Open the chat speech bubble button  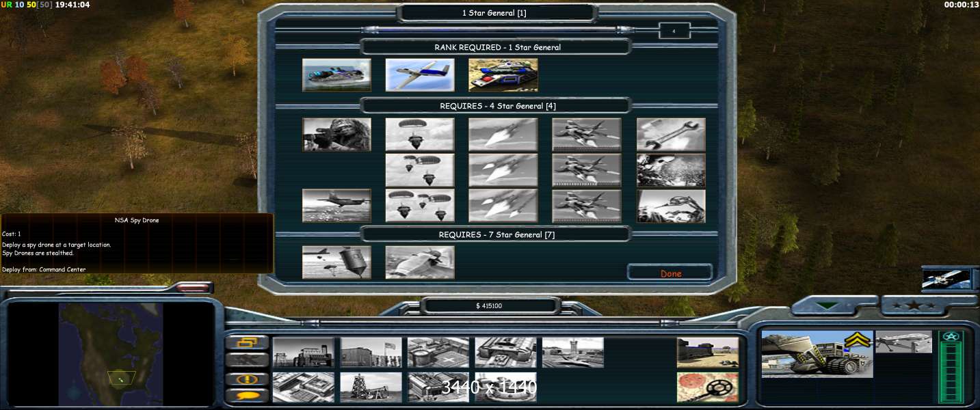(x=247, y=395)
